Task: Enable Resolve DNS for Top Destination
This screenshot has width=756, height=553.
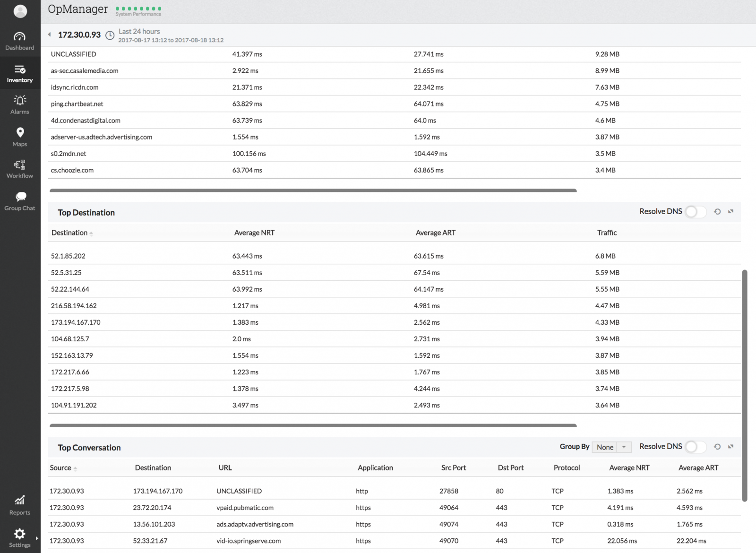Action: pos(695,212)
